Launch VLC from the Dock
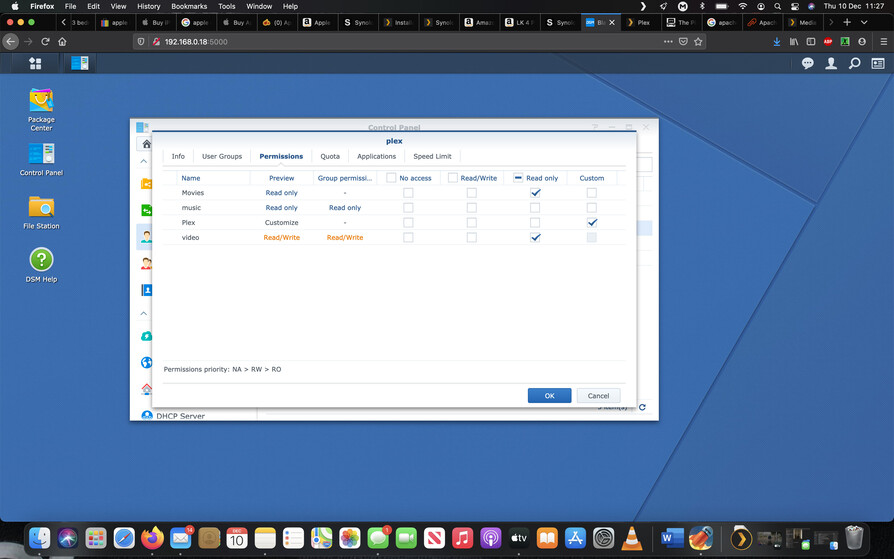The height and width of the screenshot is (559, 894). [632, 538]
